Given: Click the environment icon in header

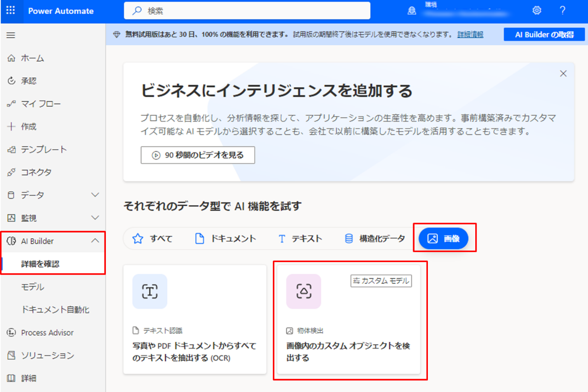Looking at the screenshot, I should point(412,11).
